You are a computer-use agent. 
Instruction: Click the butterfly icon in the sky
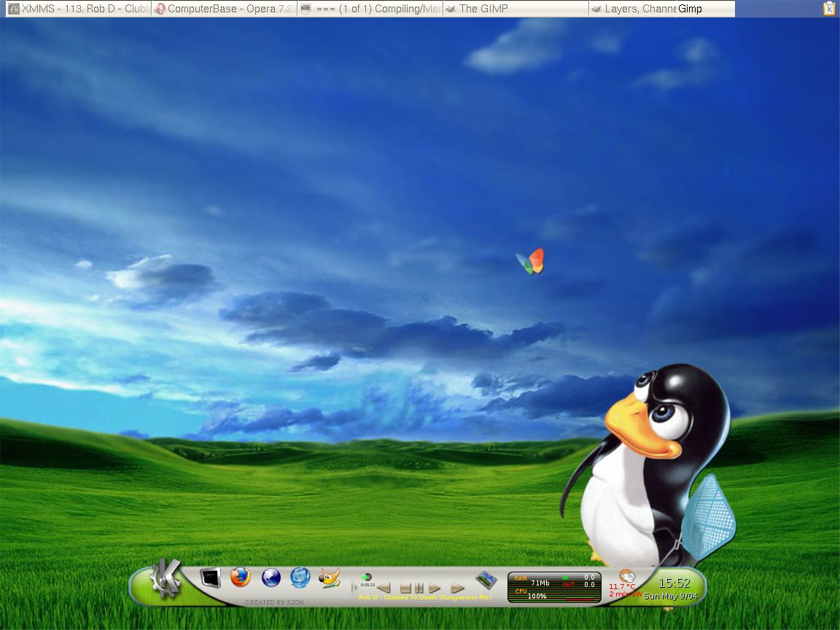point(530,261)
